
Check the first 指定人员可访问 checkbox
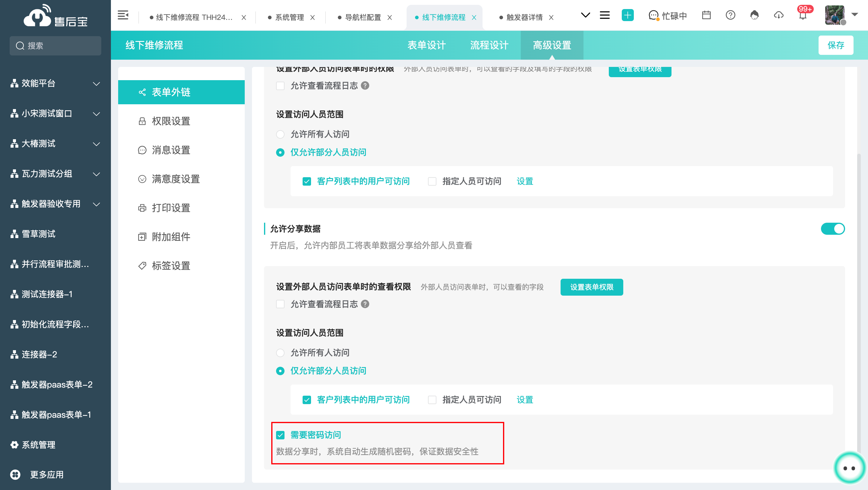click(432, 181)
